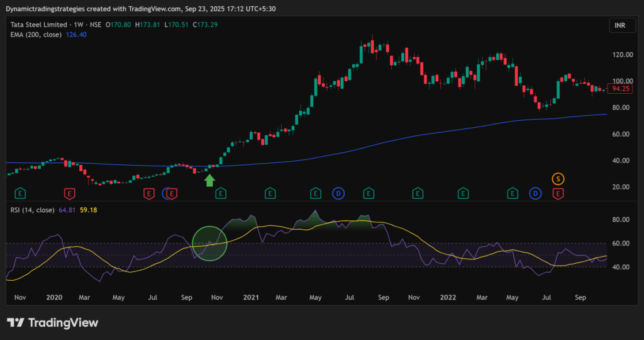The image size is (644, 340).
Task: Click the green up arrow buy signal
Action: [x=210, y=181]
